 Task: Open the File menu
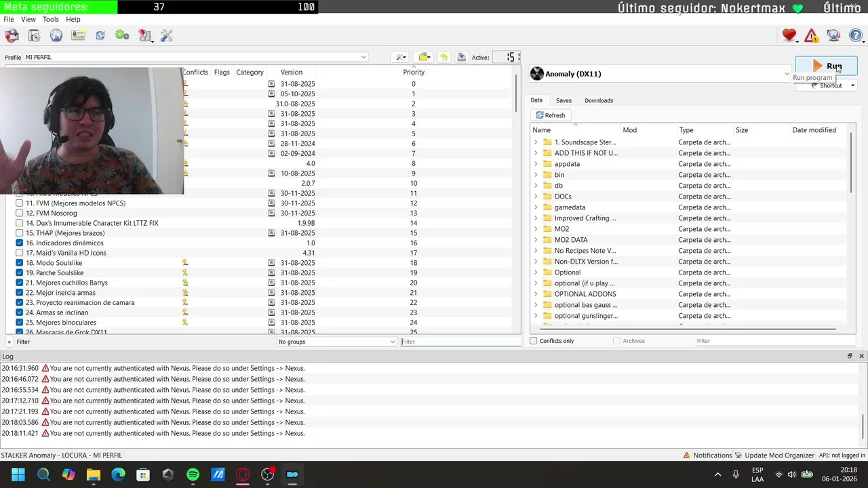(x=9, y=20)
